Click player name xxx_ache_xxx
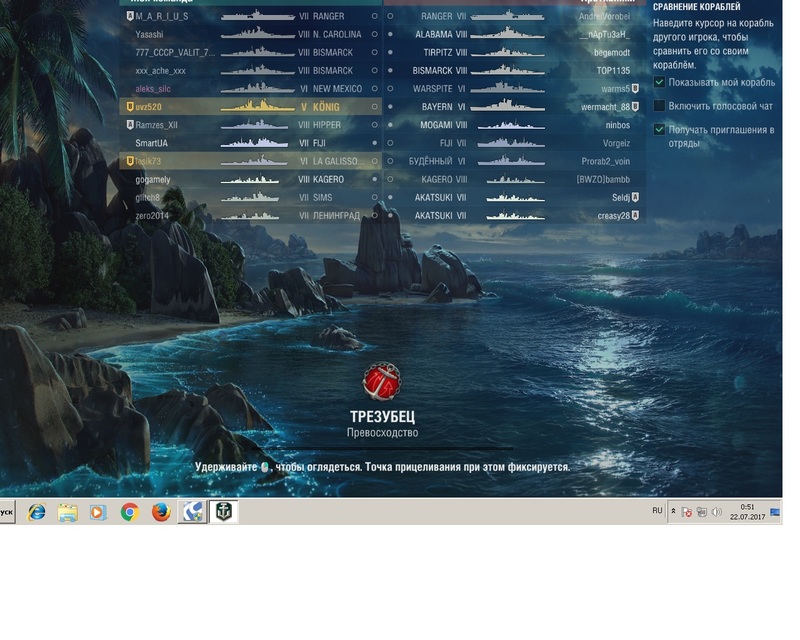This screenshot has height=640, width=800. [x=161, y=70]
